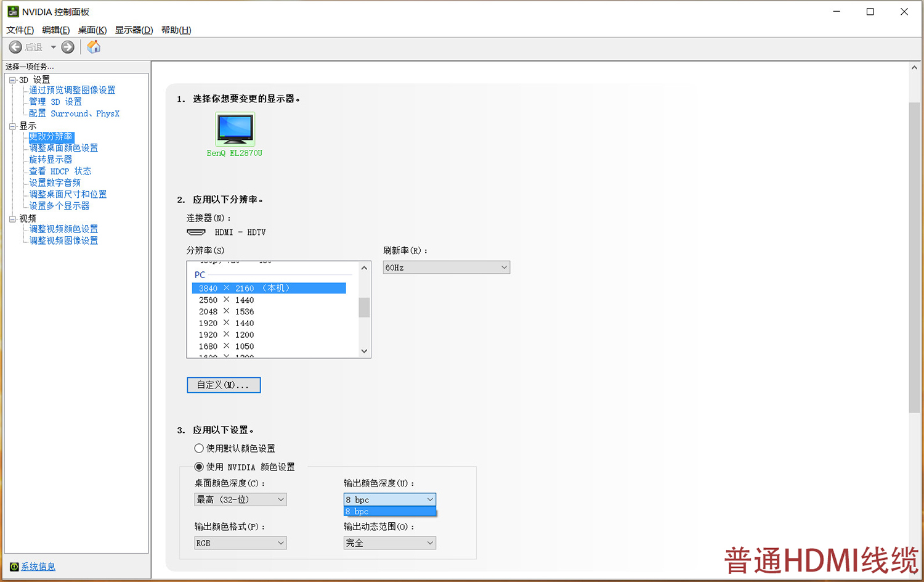Open the back history dropdown arrow
Image resolution: width=924 pixels, height=582 pixels.
pyautogui.click(x=53, y=47)
